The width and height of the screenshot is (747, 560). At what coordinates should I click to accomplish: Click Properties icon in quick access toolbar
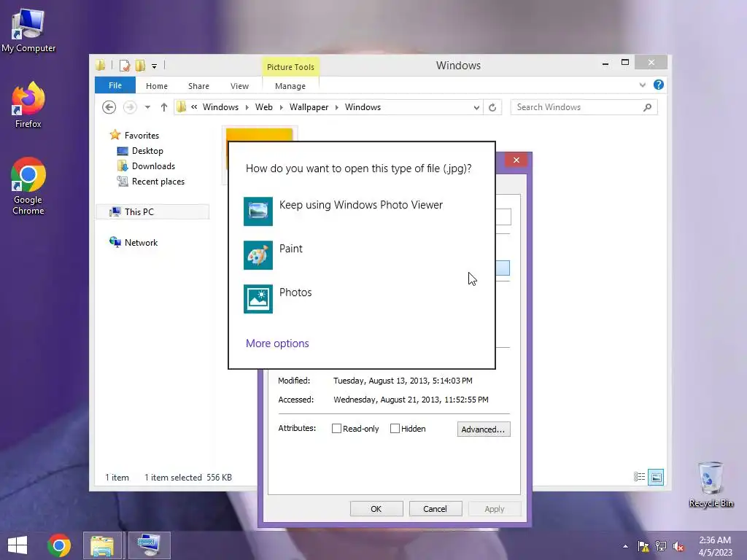125,65
